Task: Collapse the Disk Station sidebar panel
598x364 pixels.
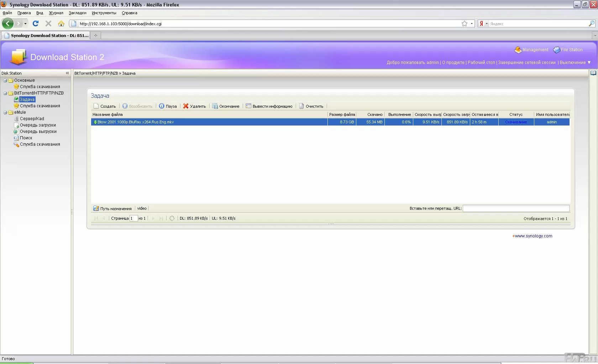Action: (x=67, y=73)
